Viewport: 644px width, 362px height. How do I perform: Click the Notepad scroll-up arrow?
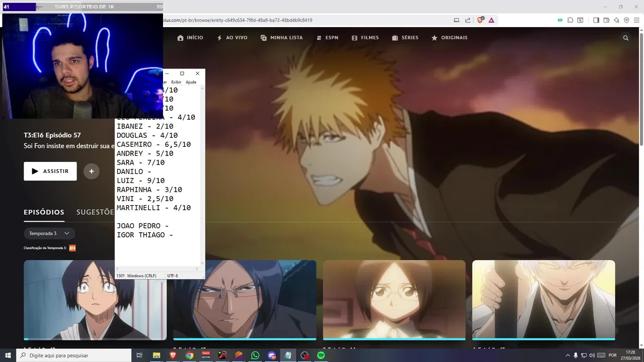pyautogui.click(x=203, y=88)
